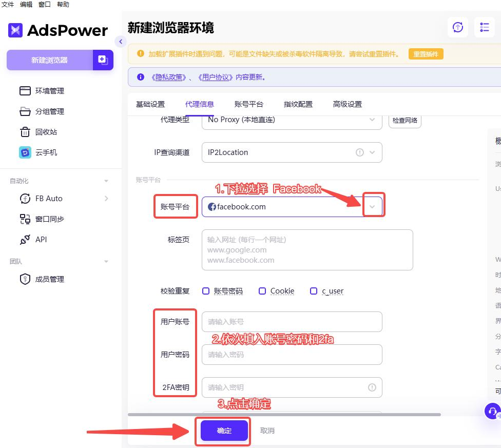Click the 标签页 URL text area
The height and width of the screenshot is (448, 501).
307,250
